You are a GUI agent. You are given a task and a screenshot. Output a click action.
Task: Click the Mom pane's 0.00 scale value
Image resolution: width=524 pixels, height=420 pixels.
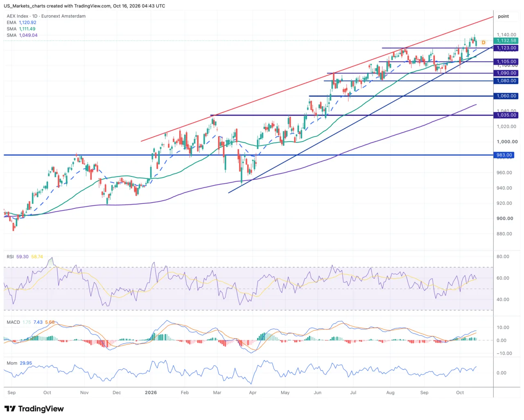coord(501,373)
